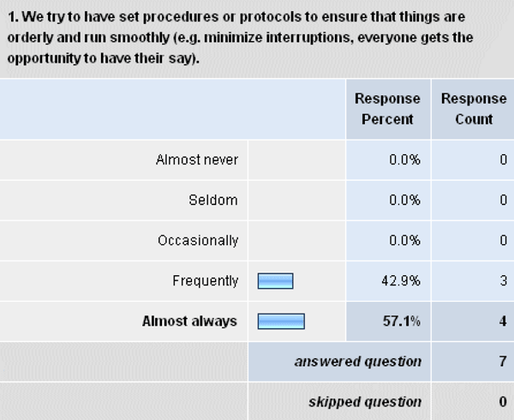Click the "answered question" summary label
This screenshot has height=420, width=514.
pos(358,362)
